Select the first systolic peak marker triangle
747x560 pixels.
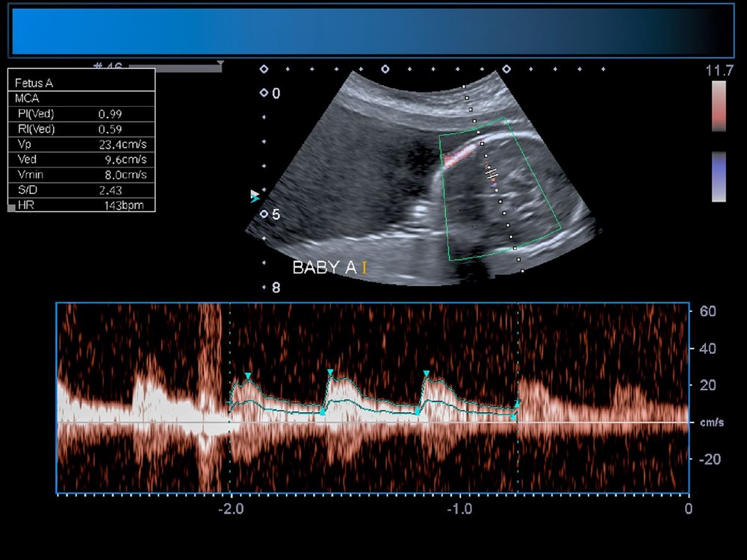[248, 376]
